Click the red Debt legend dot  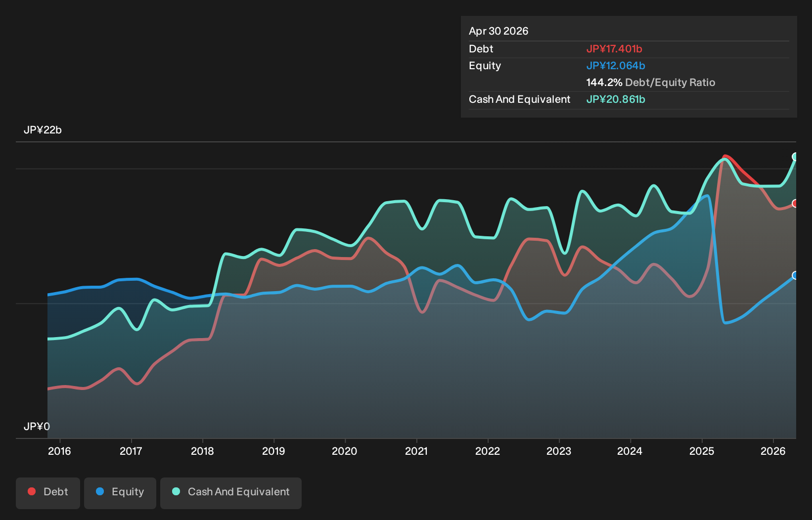[x=32, y=491]
